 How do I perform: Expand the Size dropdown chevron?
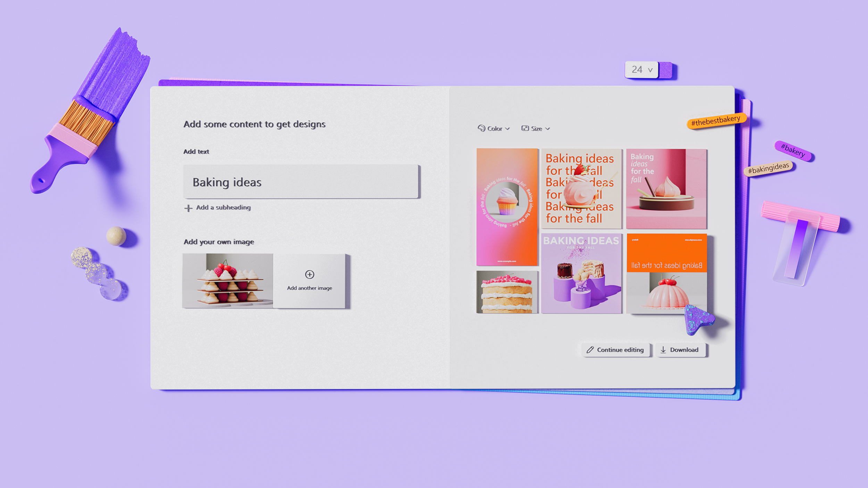point(548,129)
